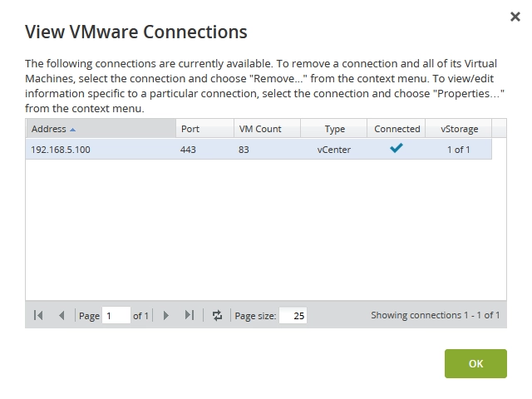The height and width of the screenshot is (399, 532).
Task: Click the connected checkmark icon
Action: [397, 148]
